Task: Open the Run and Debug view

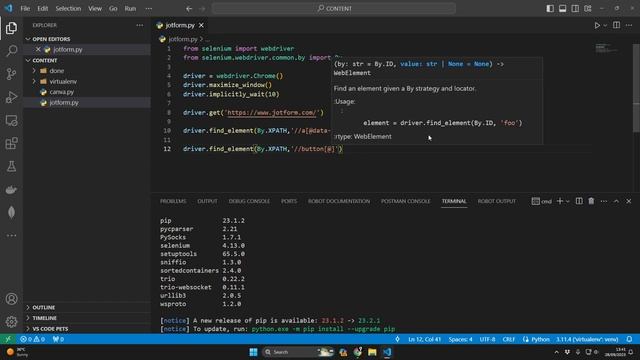Action: [x=11, y=97]
